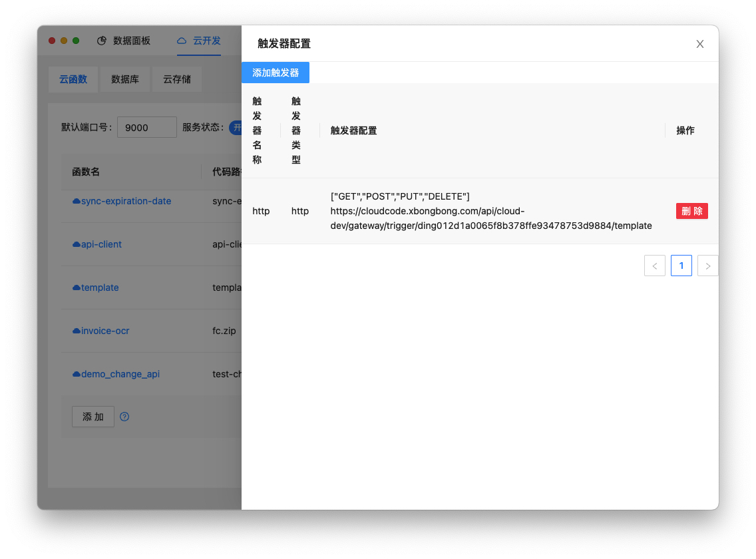The image size is (756, 559).
Task: Click the cloud icon beside invoice-ocr function
Action: tap(78, 331)
